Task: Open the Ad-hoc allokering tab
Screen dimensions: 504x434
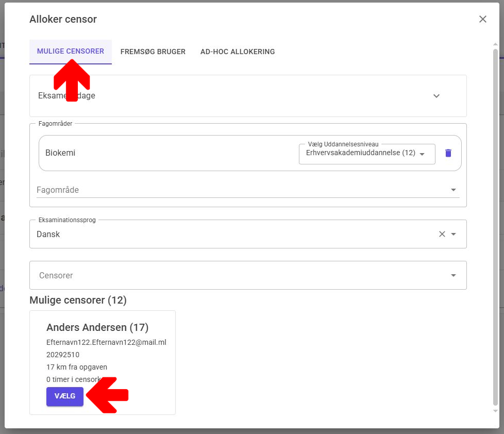Action: click(x=238, y=52)
